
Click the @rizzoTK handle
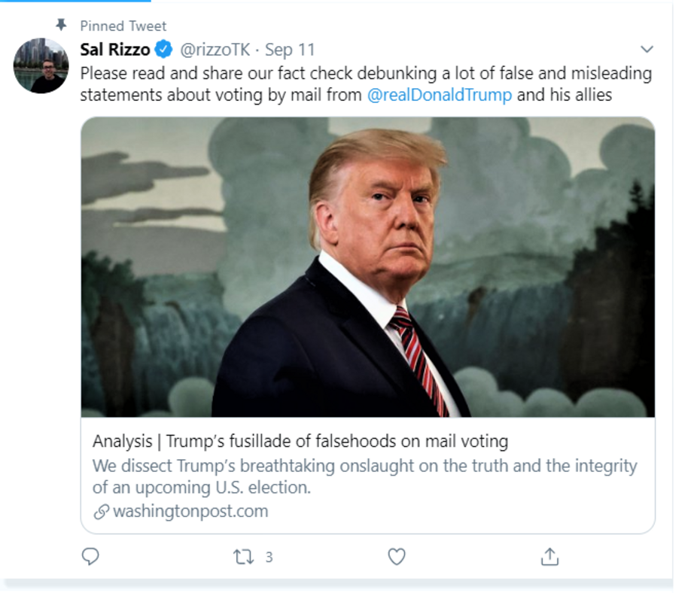pos(215,50)
